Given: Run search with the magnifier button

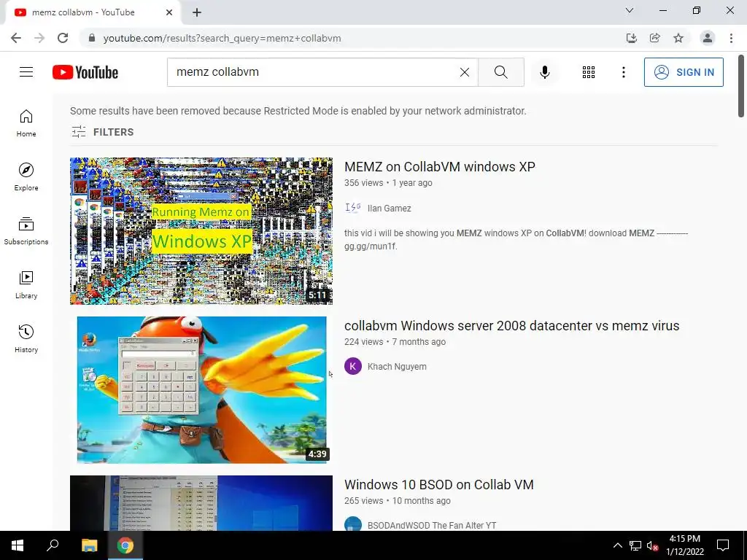Looking at the screenshot, I should [x=500, y=72].
